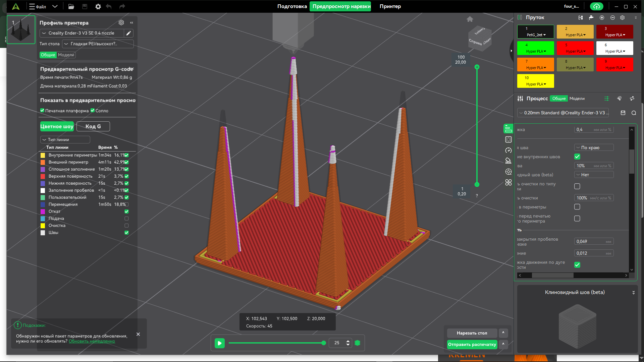
Task: Enable the Подача visibility checkbox
Action: coord(126,219)
